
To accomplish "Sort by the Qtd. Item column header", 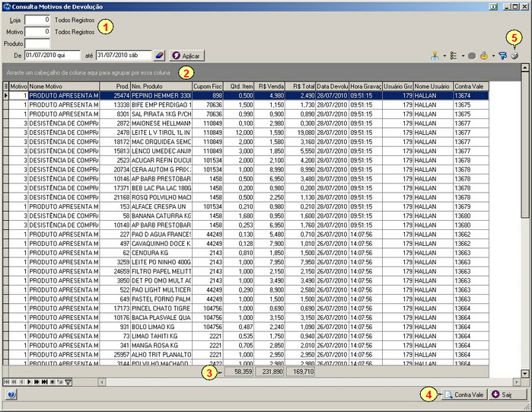I will [238, 87].
